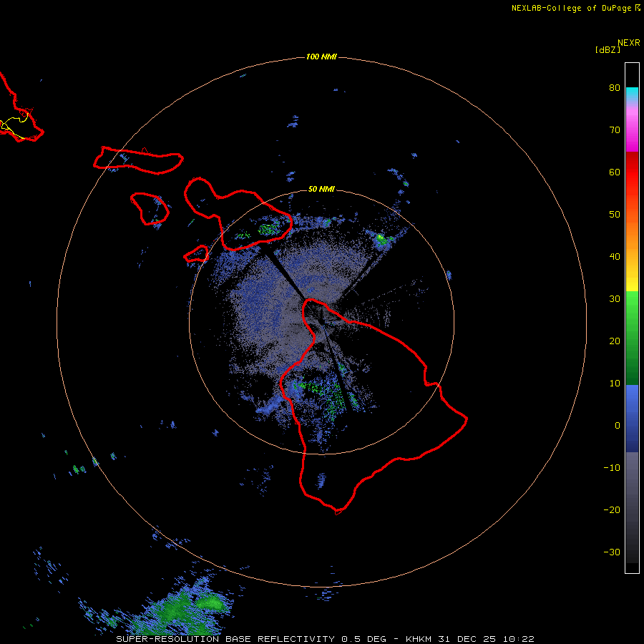The width and height of the screenshot is (644, 644).
Task: Click the -10 value on the dBZ scale
Action: pyautogui.click(x=612, y=468)
